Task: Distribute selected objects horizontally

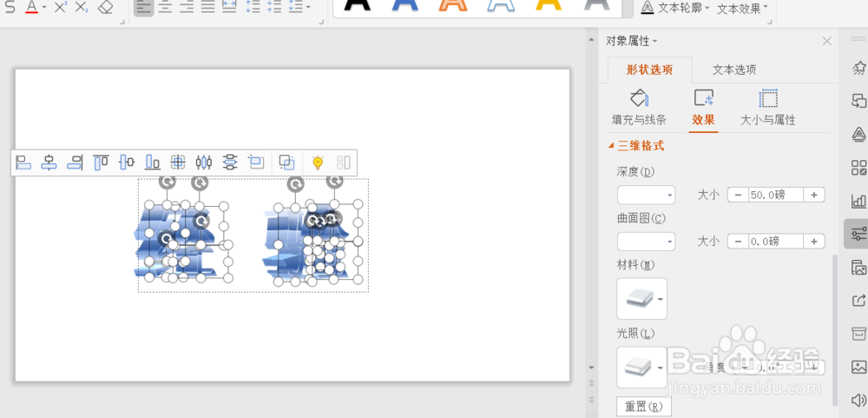Action: pyautogui.click(x=204, y=163)
